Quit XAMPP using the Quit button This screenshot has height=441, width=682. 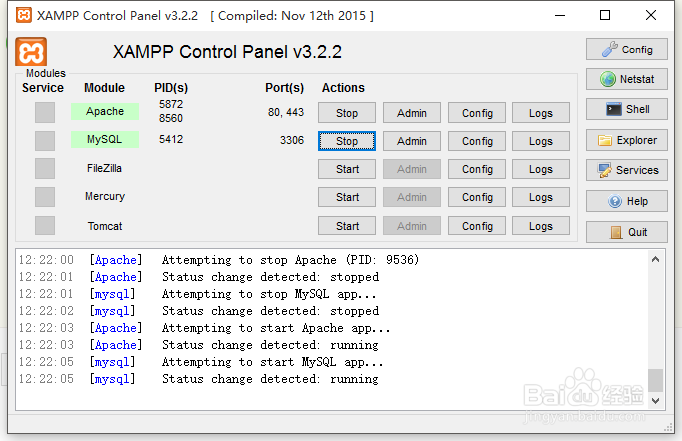point(626,232)
